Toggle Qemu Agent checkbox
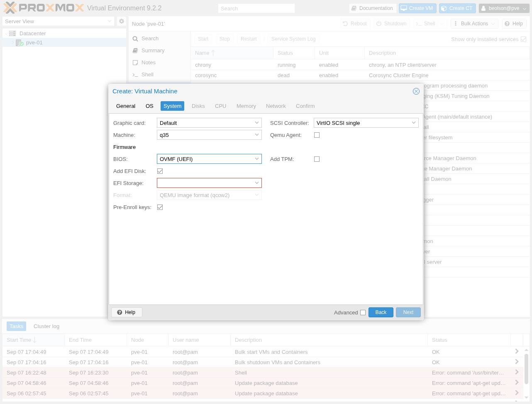The height and width of the screenshot is (404, 532). (x=317, y=135)
